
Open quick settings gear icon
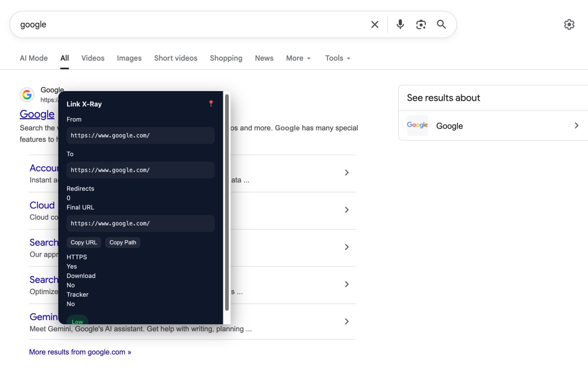569,24
